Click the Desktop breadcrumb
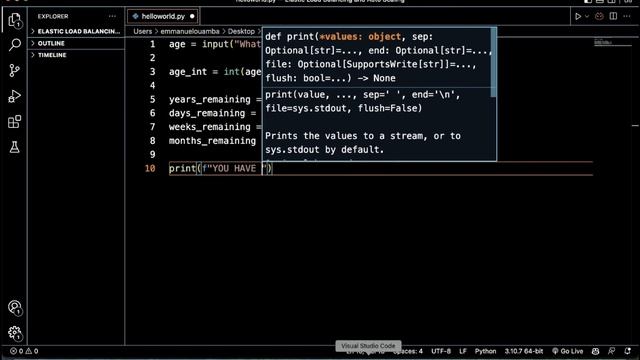The width and height of the screenshot is (640, 360). click(x=241, y=31)
